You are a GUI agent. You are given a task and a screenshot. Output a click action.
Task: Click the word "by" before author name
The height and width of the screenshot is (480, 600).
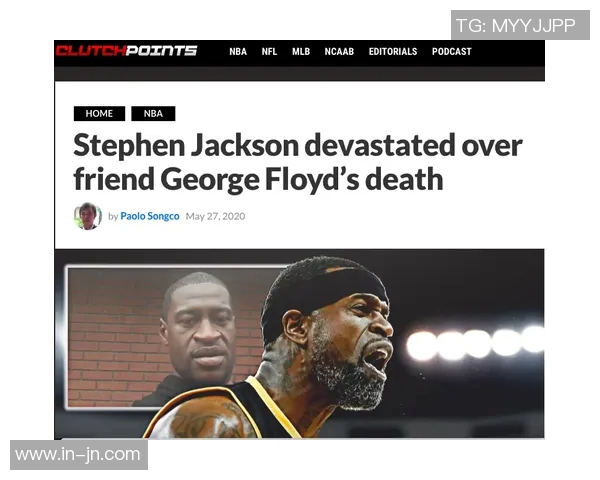click(x=113, y=217)
